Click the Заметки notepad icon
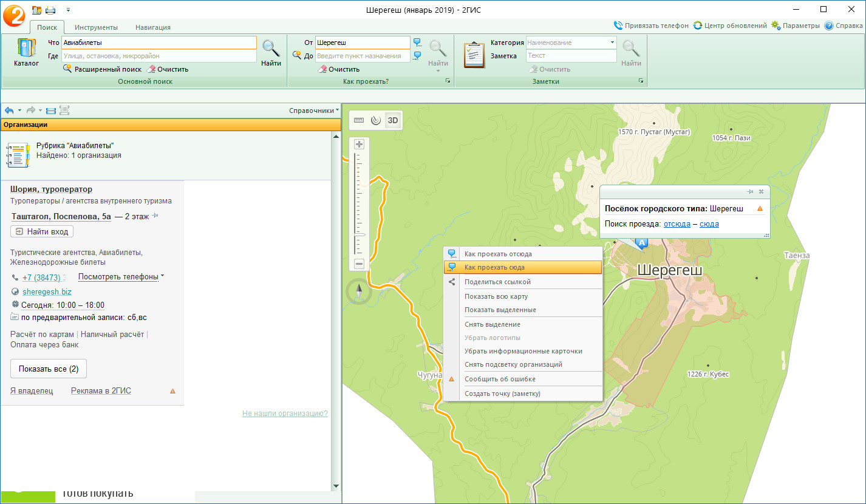This screenshot has height=504, width=866. pos(474,55)
